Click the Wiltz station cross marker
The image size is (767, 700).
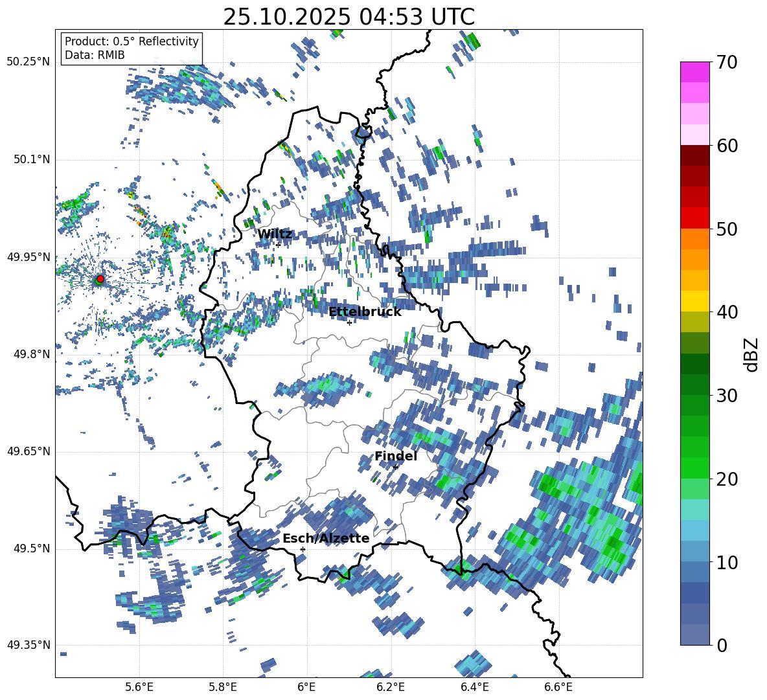[279, 245]
